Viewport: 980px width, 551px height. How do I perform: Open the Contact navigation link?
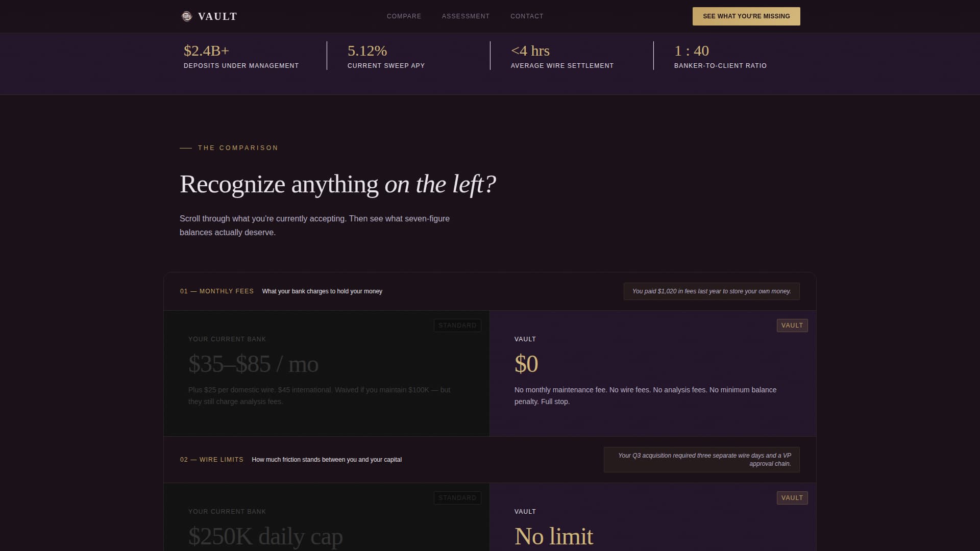[x=527, y=16]
